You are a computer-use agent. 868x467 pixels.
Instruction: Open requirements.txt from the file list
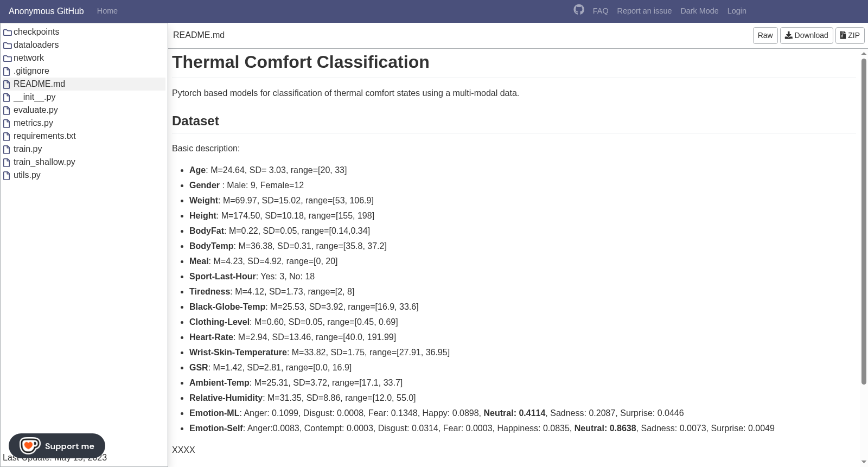point(44,136)
